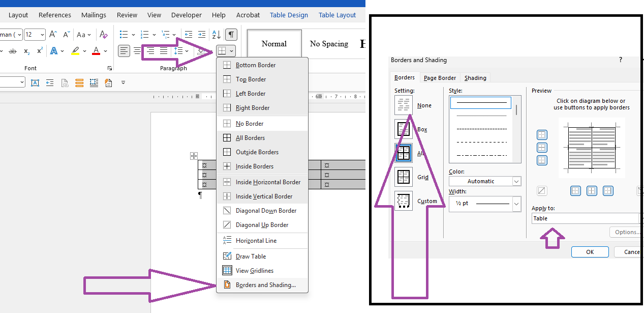
Task: Apply the No Spacing style from the gallery
Action: click(329, 44)
